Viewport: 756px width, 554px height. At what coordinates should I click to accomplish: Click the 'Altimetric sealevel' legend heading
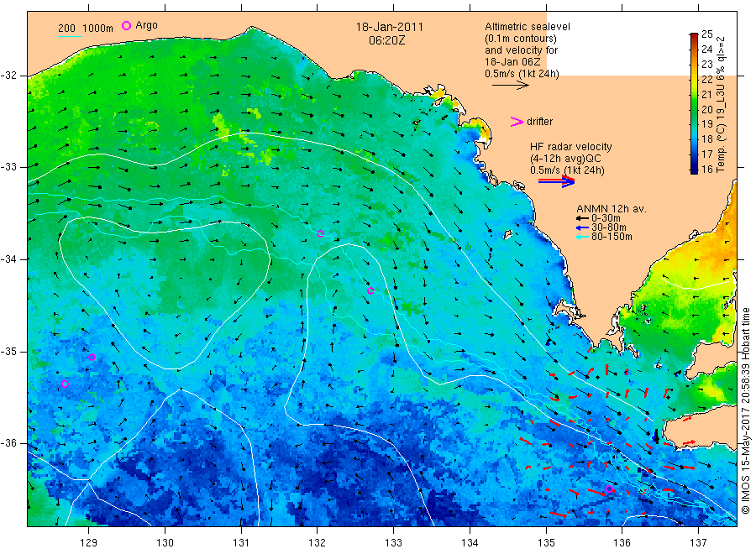(528, 27)
